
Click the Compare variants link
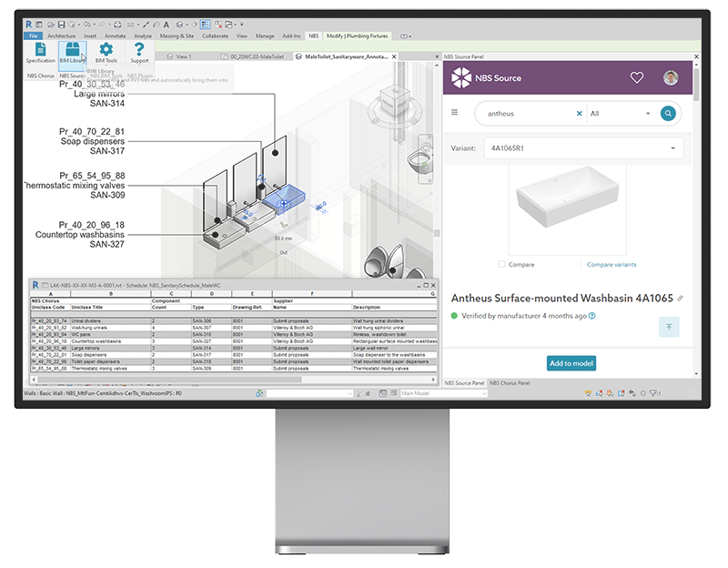point(612,265)
